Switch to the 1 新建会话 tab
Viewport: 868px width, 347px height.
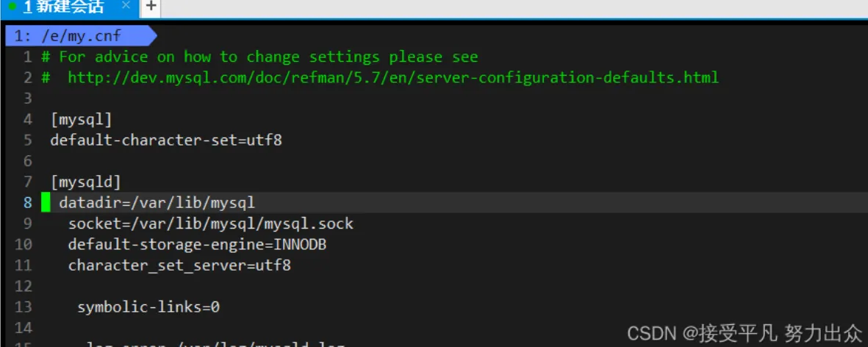tap(64, 7)
